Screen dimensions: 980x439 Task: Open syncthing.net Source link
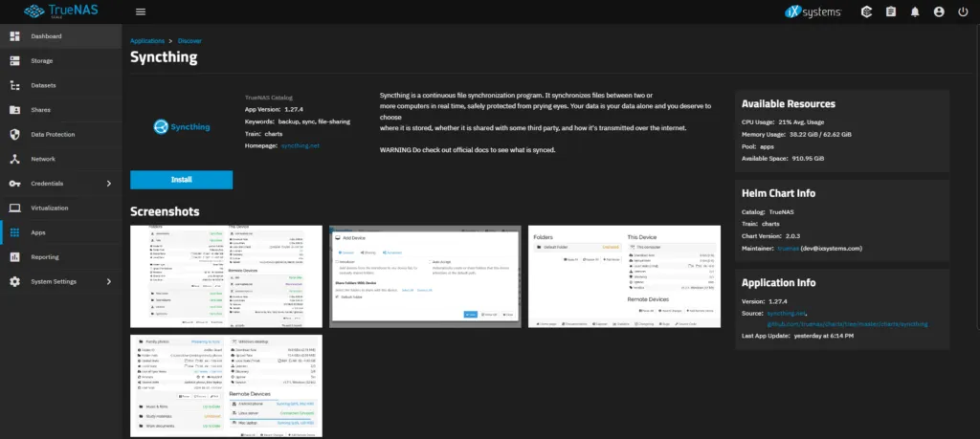point(787,312)
